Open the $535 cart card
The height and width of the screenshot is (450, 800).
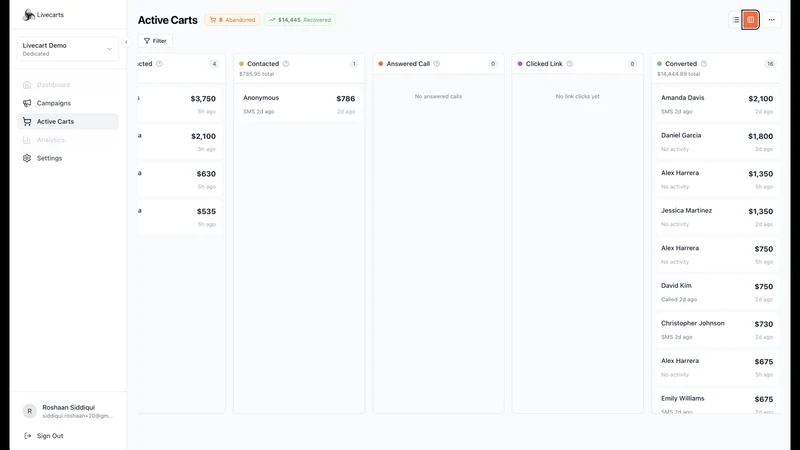(180, 217)
